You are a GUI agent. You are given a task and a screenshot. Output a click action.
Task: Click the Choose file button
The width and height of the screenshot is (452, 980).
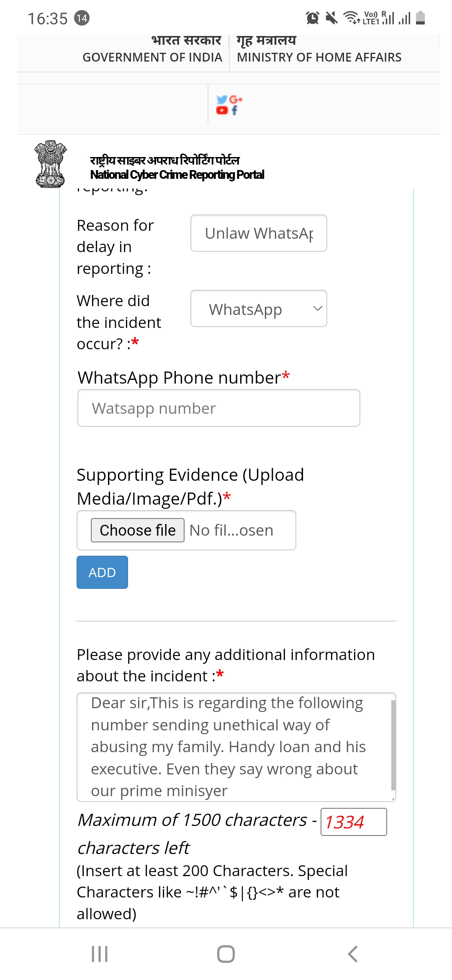click(x=138, y=530)
